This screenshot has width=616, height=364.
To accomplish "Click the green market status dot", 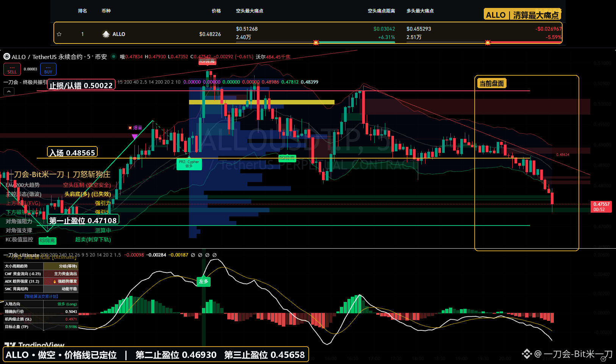I will tap(113, 57).
